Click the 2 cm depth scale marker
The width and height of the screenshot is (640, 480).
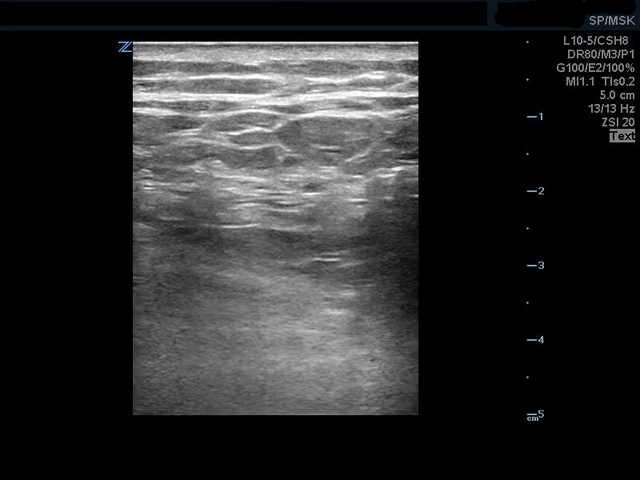[536, 191]
